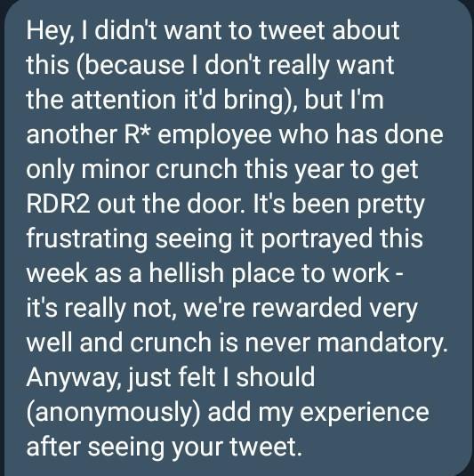Click the word "frustrating" in the message

coord(87,239)
